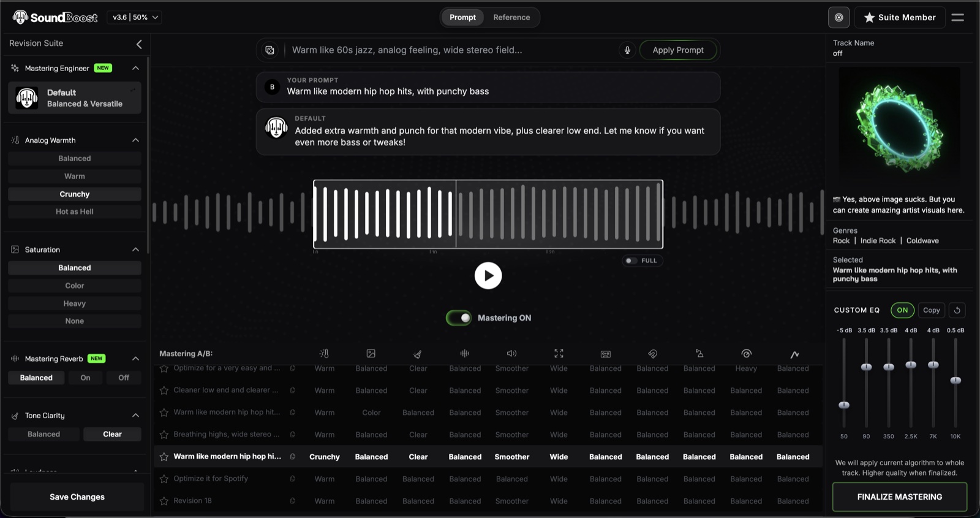
Task: Click the picture-frame saturation column icon
Action: (x=371, y=354)
